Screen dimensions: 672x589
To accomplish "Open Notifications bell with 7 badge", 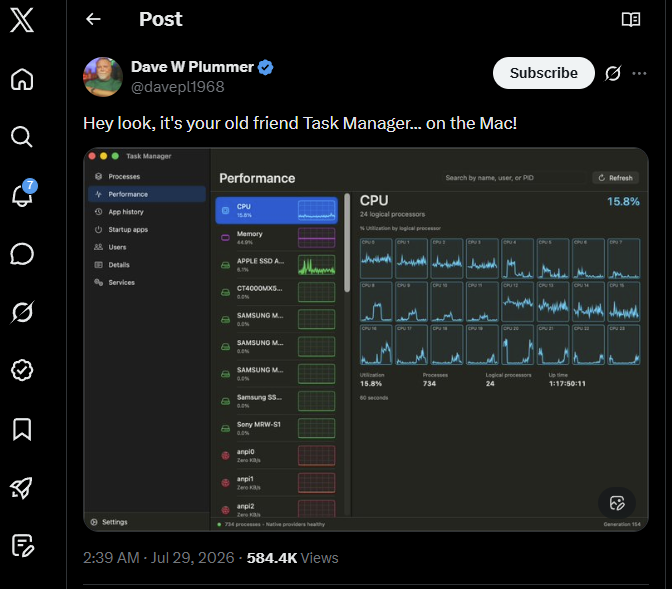I will coord(22,195).
